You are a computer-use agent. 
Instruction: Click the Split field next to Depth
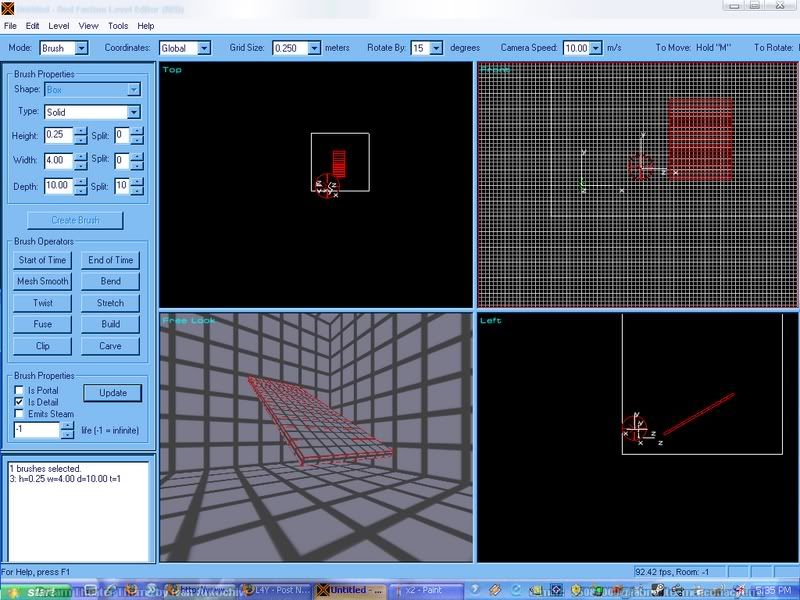click(122, 186)
